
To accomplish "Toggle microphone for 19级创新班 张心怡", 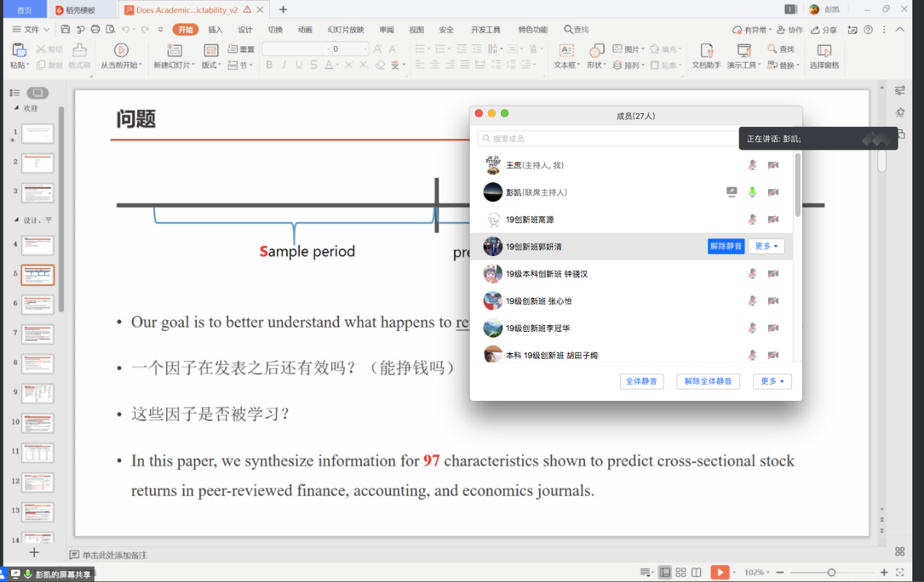I will coord(753,301).
